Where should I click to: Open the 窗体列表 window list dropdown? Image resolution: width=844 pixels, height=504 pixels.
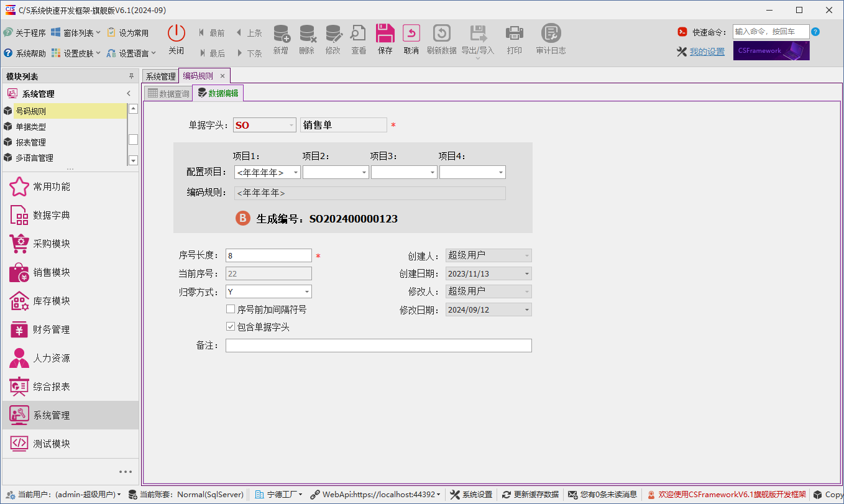76,33
